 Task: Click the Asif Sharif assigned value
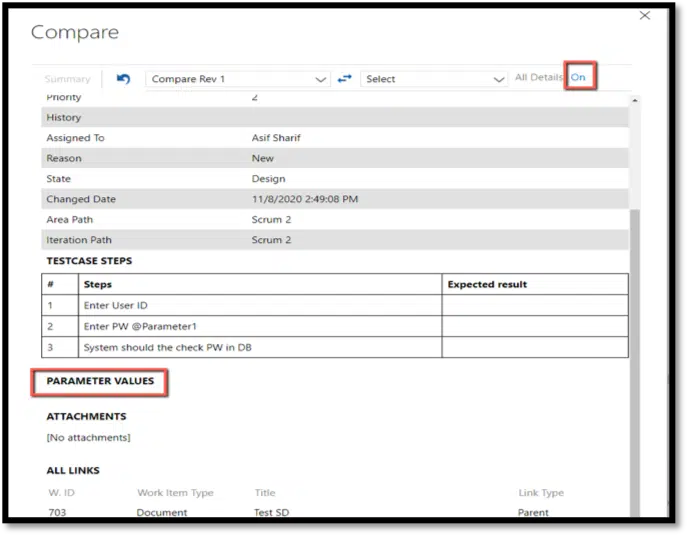(x=277, y=138)
